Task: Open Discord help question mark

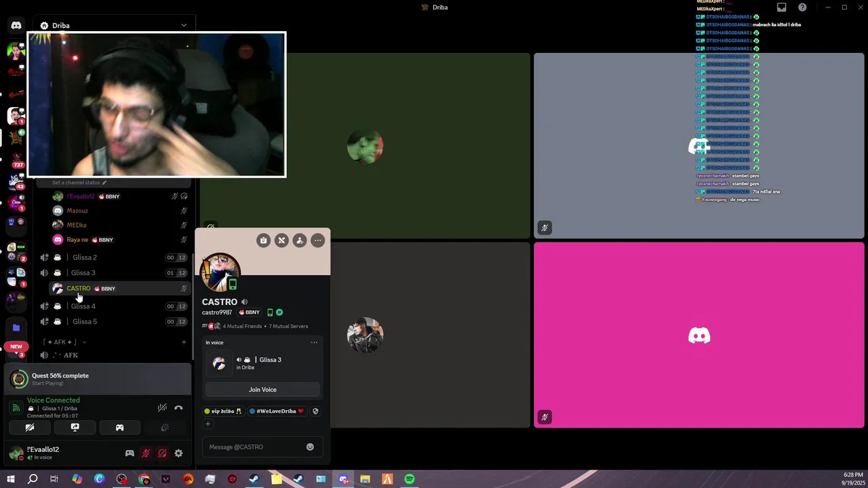Action: click(x=803, y=7)
